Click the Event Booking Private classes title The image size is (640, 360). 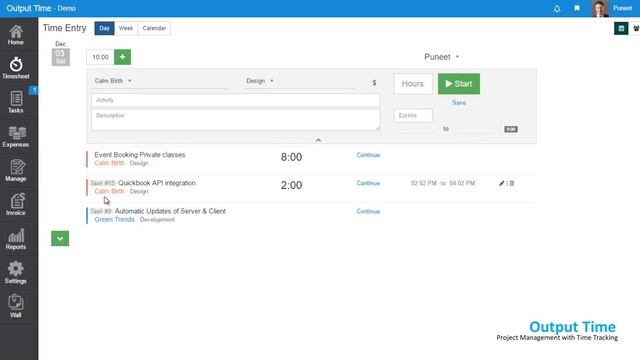[x=140, y=155]
